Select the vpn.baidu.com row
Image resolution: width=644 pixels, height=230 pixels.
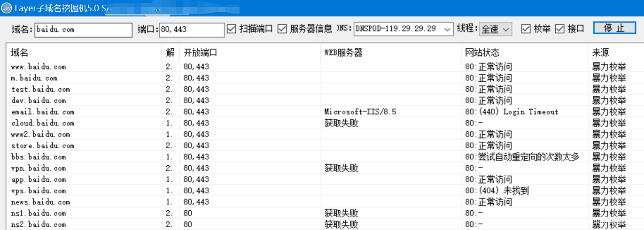[325, 168]
